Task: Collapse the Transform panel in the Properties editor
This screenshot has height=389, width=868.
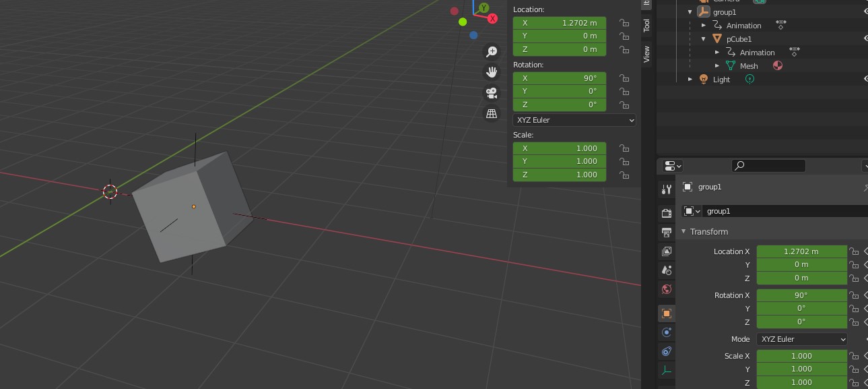Action: click(x=683, y=231)
